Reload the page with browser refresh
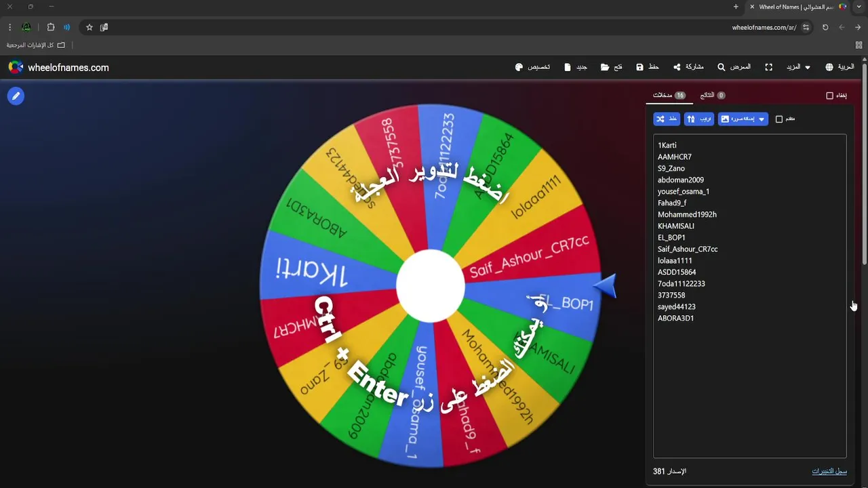The width and height of the screenshot is (868, 488). tap(825, 27)
